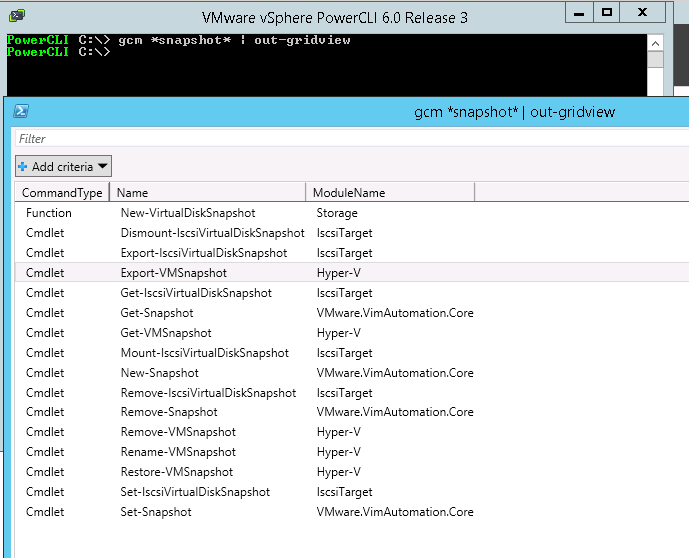Close the PowerCLI window
This screenshot has height=558, width=689.
click(x=642, y=13)
